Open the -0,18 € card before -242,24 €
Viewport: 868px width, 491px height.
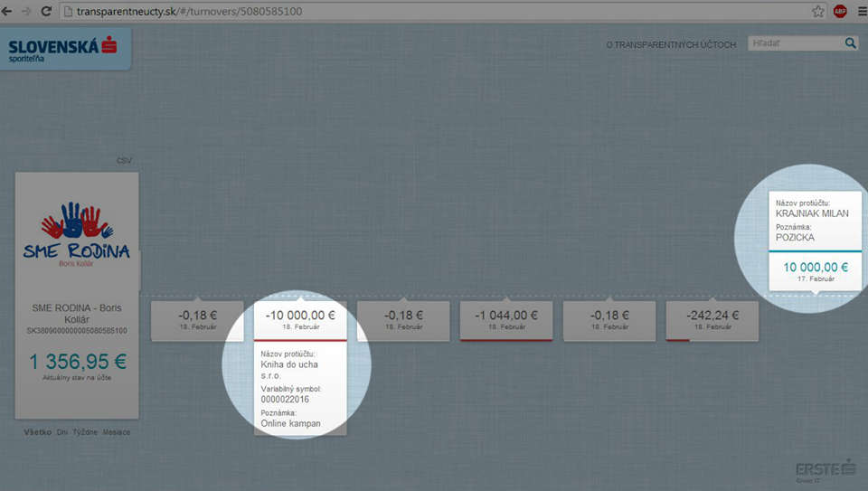609,320
